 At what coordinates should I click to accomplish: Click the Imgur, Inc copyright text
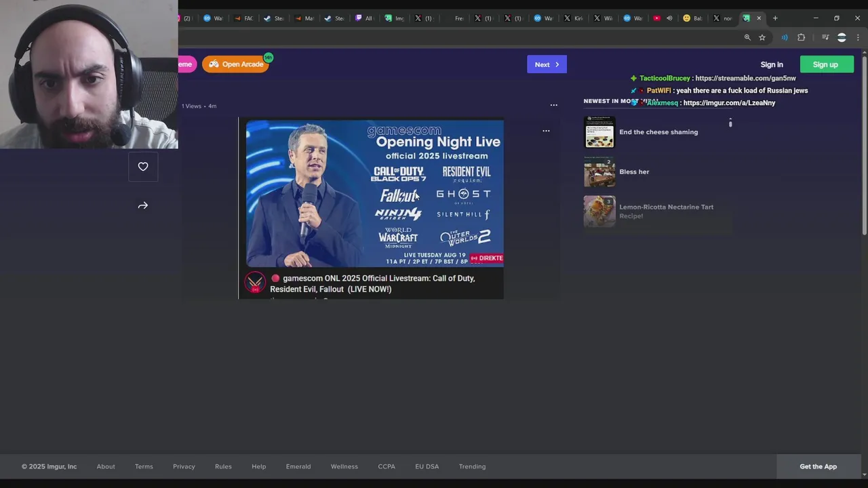tap(49, 466)
